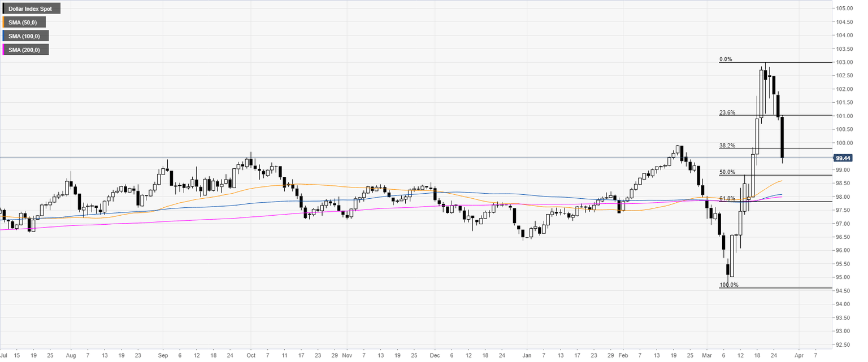
Task: Click the 103.00 price axis label
Action: (x=844, y=62)
